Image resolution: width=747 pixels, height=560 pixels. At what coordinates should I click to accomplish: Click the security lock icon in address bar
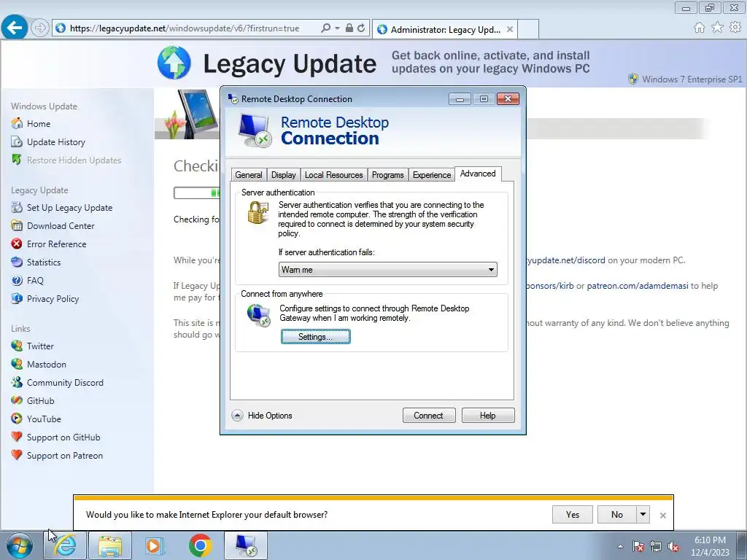click(349, 28)
